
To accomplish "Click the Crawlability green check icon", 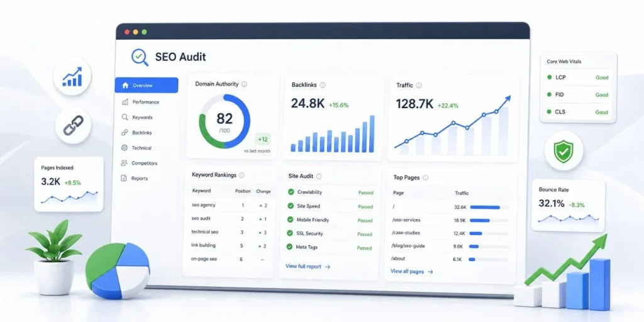I will pyautogui.click(x=291, y=192).
